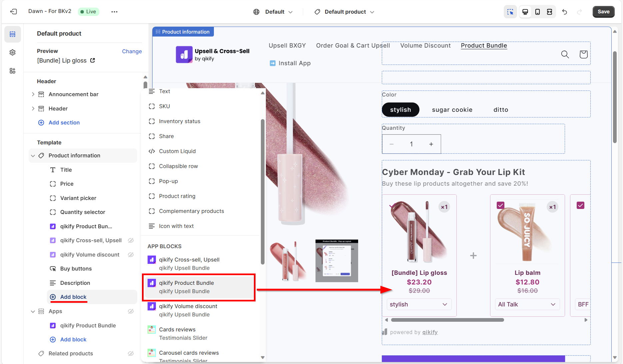The image size is (623, 364).
Task: Click the Change preview link
Action: 132,51
